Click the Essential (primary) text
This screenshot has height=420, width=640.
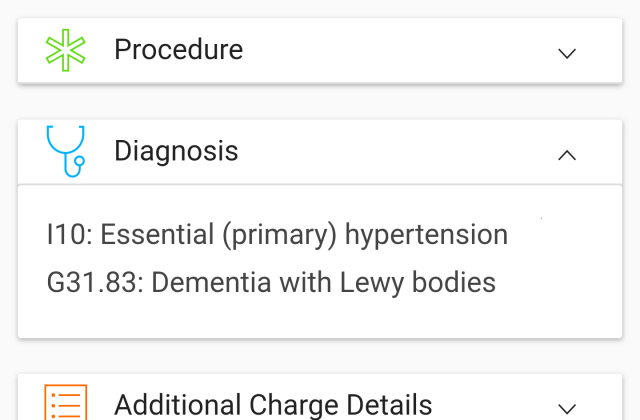click(219, 236)
